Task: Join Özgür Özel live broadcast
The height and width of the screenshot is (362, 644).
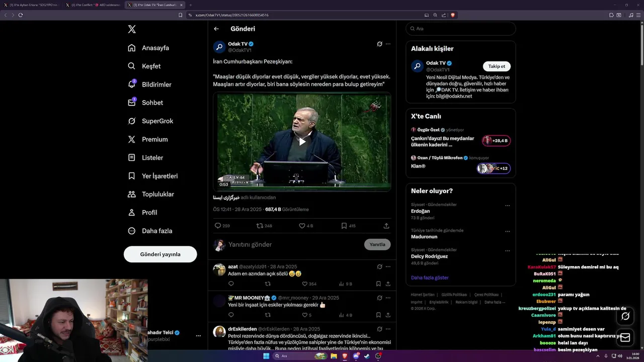Action: 496,141
